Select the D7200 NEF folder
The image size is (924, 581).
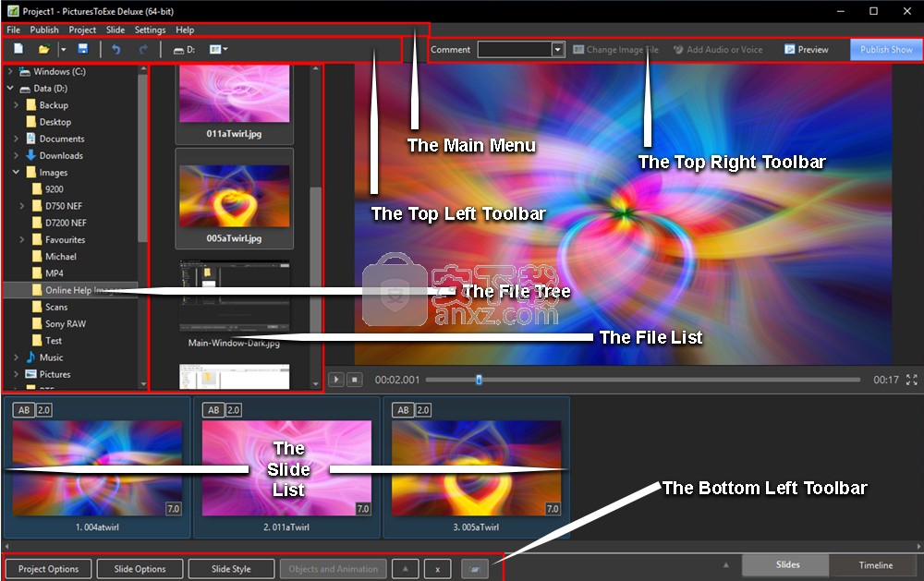59,223
